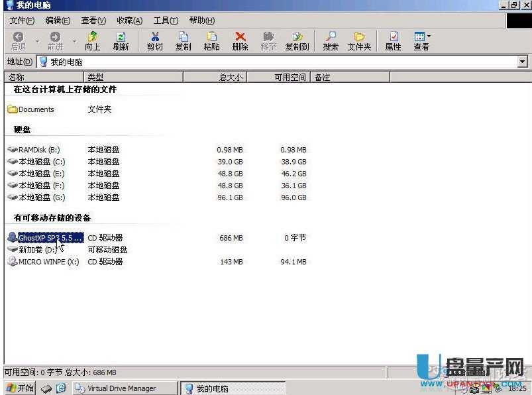Sort by 总大小 column header
The height and width of the screenshot is (395, 532).
coord(213,78)
